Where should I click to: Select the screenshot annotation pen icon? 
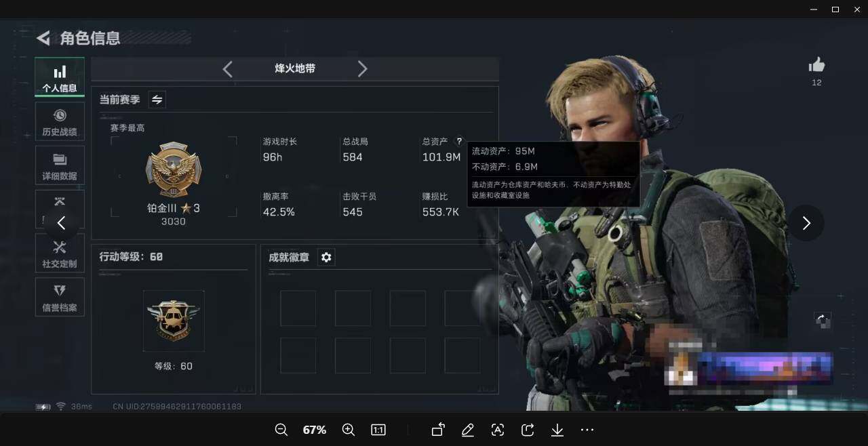pyautogui.click(x=468, y=430)
